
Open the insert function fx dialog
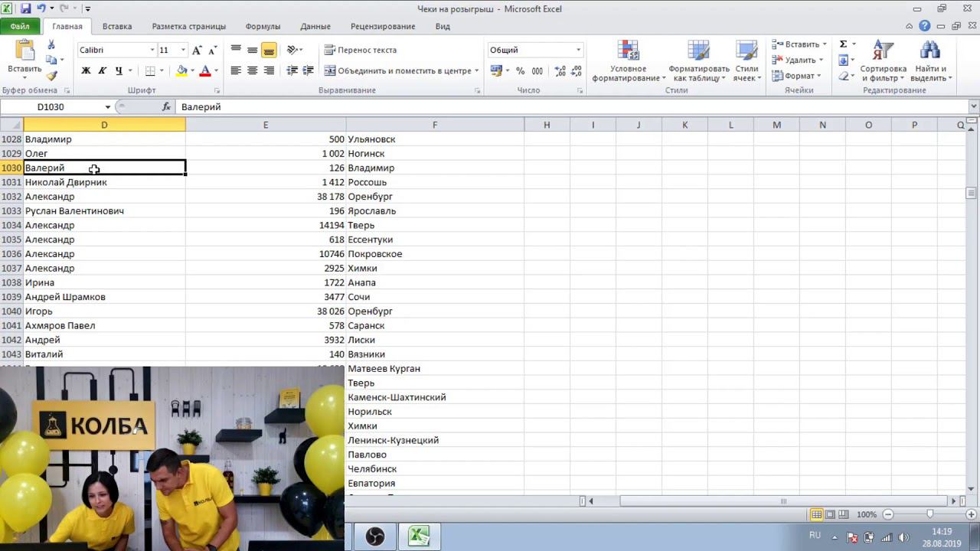coord(166,107)
